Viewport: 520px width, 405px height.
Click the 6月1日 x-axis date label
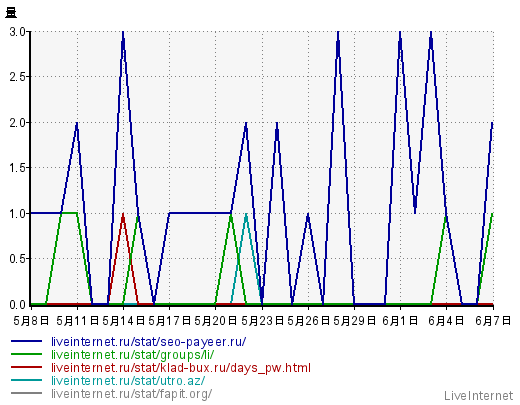point(400,321)
